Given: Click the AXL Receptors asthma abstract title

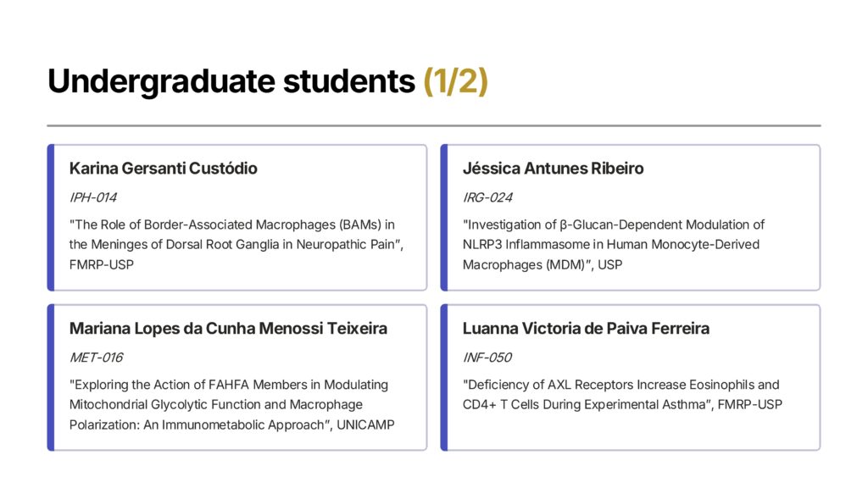Looking at the screenshot, I should [622, 395].
